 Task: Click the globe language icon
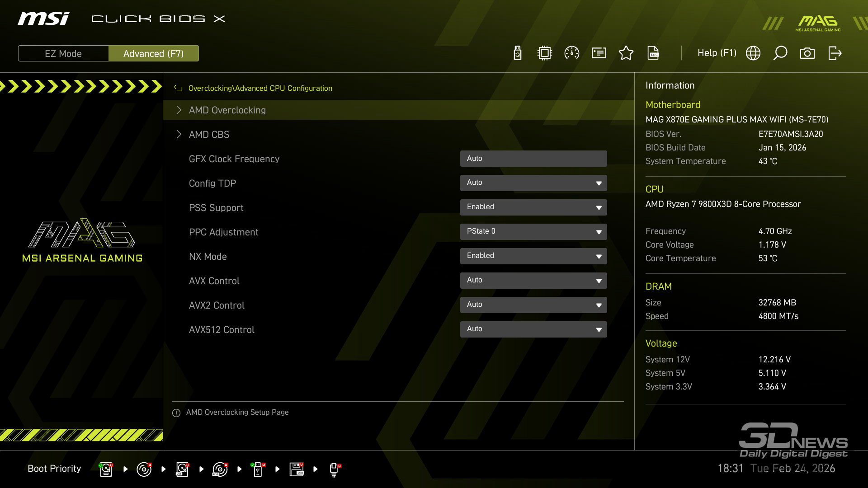point(753,53)
